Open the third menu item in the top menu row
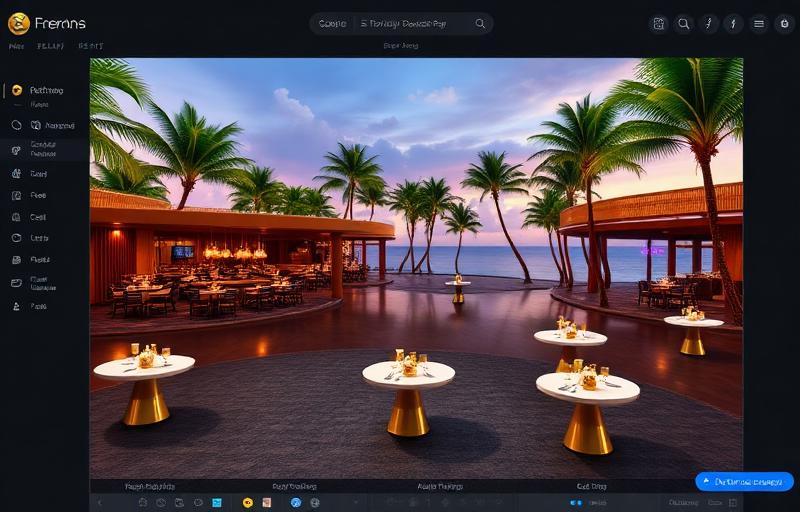The height and width of the screenshot is (512, 800). point(91,46)
